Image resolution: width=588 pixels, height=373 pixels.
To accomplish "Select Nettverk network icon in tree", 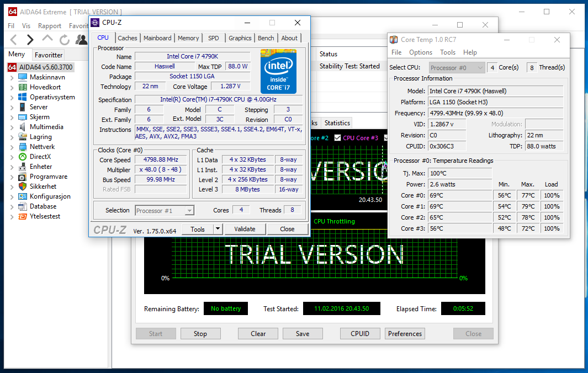I will point(23,147).
